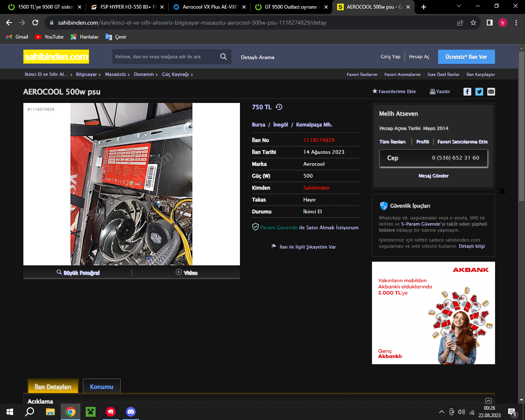Click Hesap Aç link
Screen dimensions: 525x420
click(419, 57)
